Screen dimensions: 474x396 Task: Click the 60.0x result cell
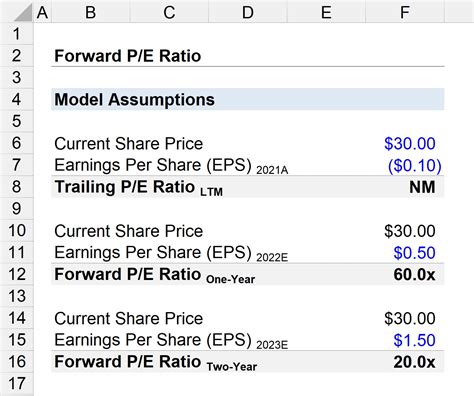[x=414, y=274]
